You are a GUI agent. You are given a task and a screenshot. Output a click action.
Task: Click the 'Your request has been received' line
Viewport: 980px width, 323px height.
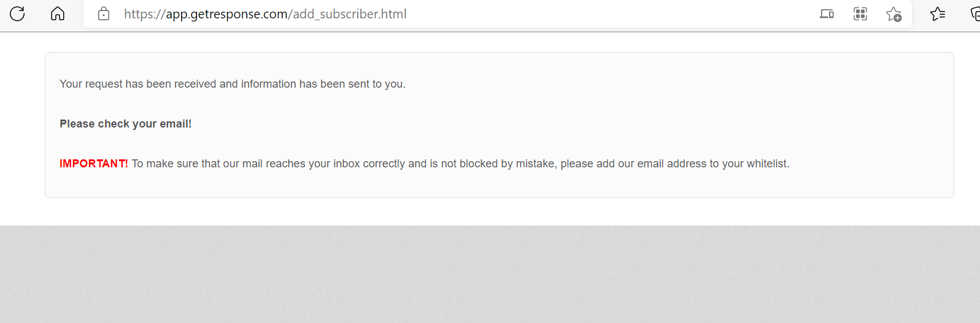click(233, 84)
